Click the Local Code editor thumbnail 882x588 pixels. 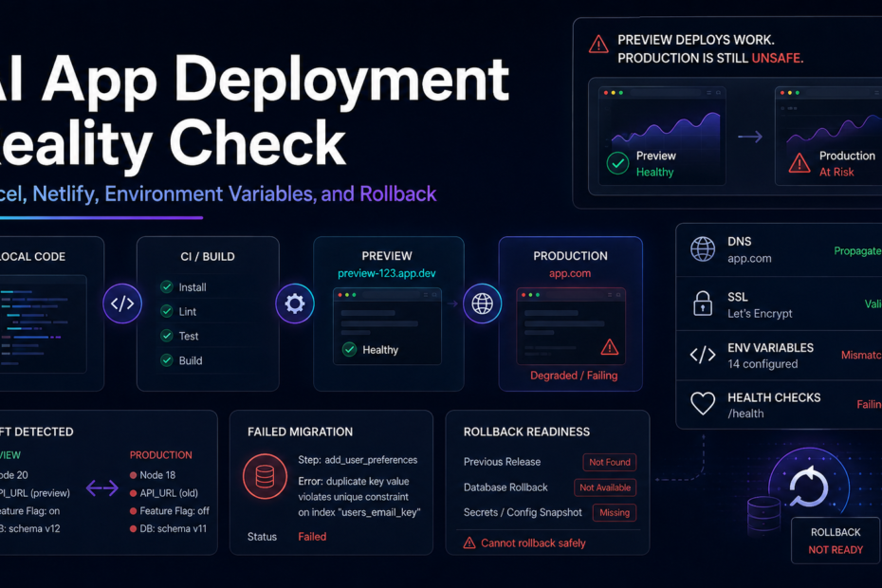(x=43, y=324)
